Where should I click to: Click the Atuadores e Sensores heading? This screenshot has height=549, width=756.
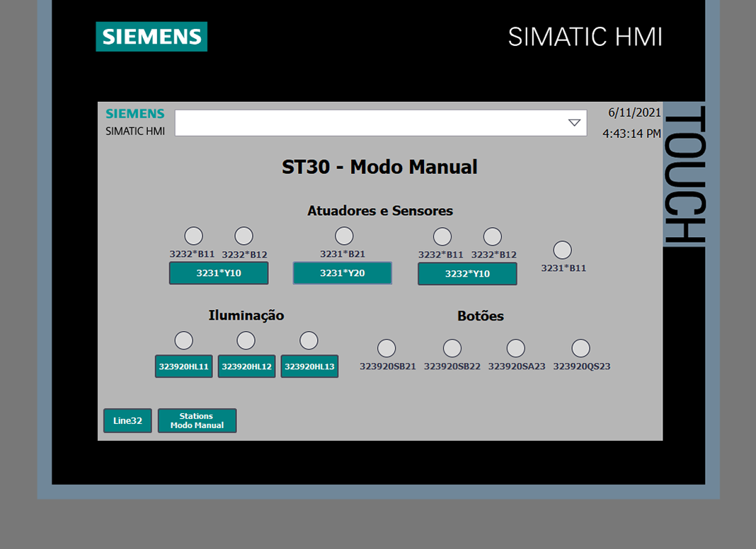380,211
